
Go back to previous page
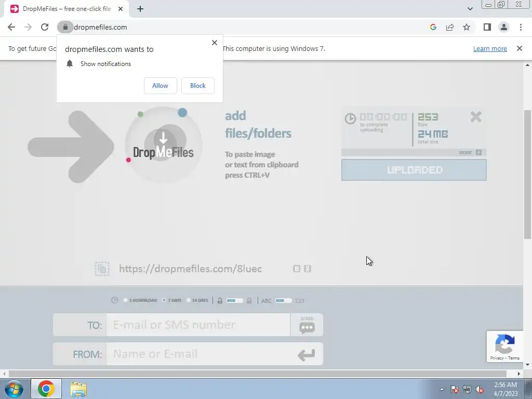[11, 27]
